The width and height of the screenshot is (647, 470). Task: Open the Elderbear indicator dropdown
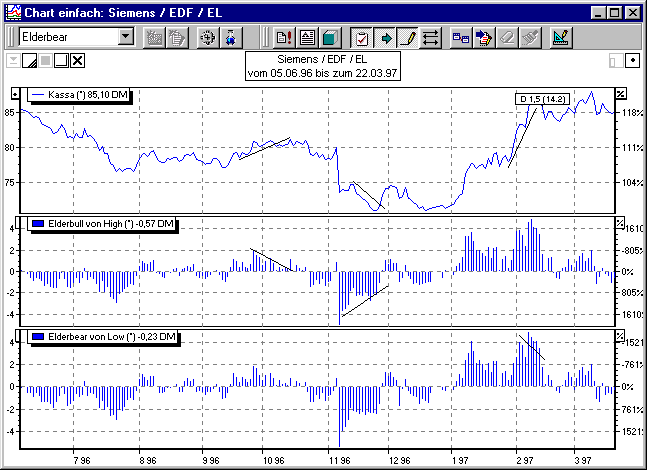[x=125, y=37]
